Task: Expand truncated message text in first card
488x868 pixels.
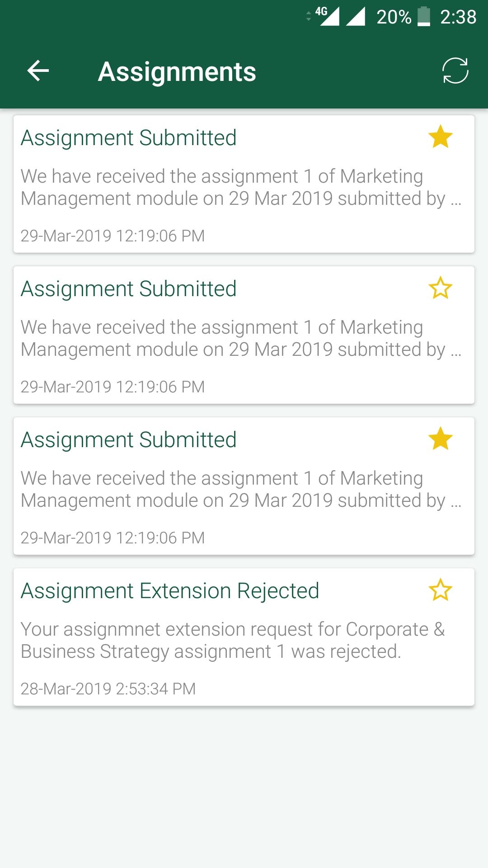Action: [241, 187]
